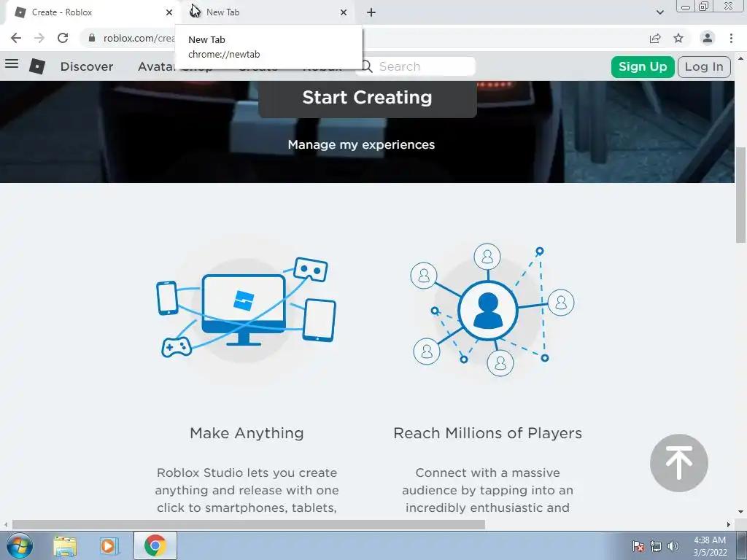Minimize the Chrome window
This screenshot has width=747, height=560.
click(x=686, y=6)
